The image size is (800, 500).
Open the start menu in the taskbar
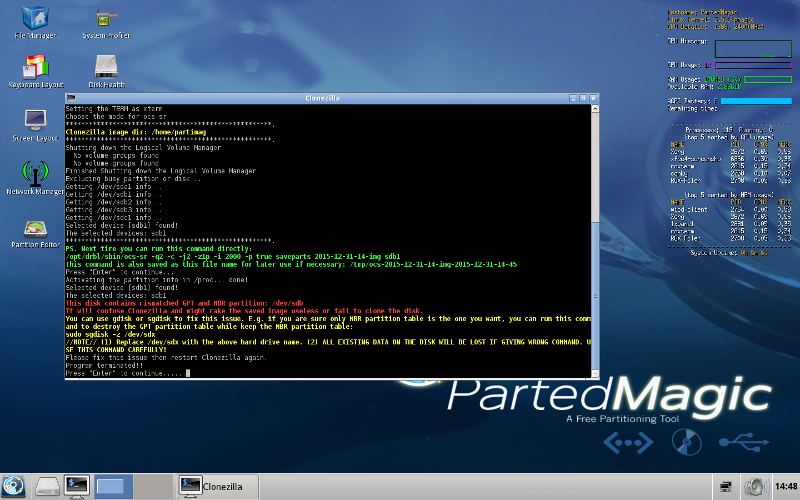15,486
